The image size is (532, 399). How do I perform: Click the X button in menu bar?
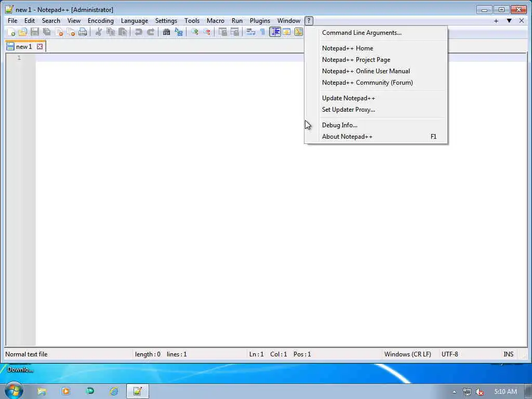click(x=522, y=21)
